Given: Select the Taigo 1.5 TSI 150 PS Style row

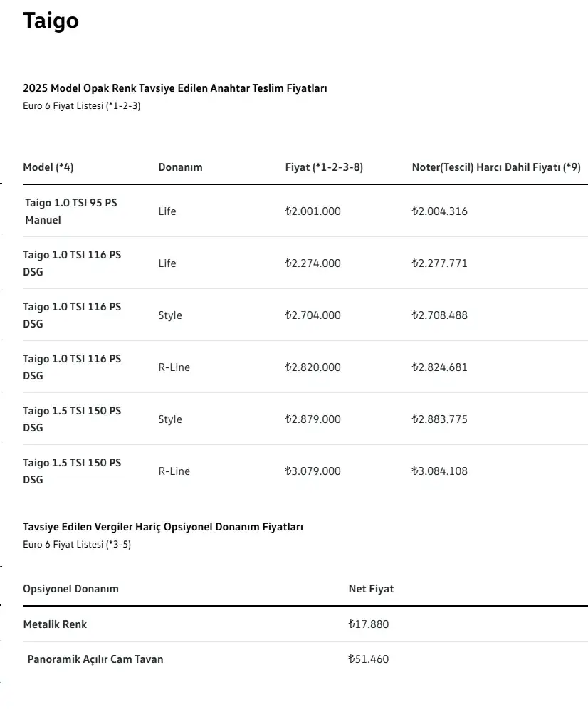Looking at the screenshot, I should click(305, 419).
